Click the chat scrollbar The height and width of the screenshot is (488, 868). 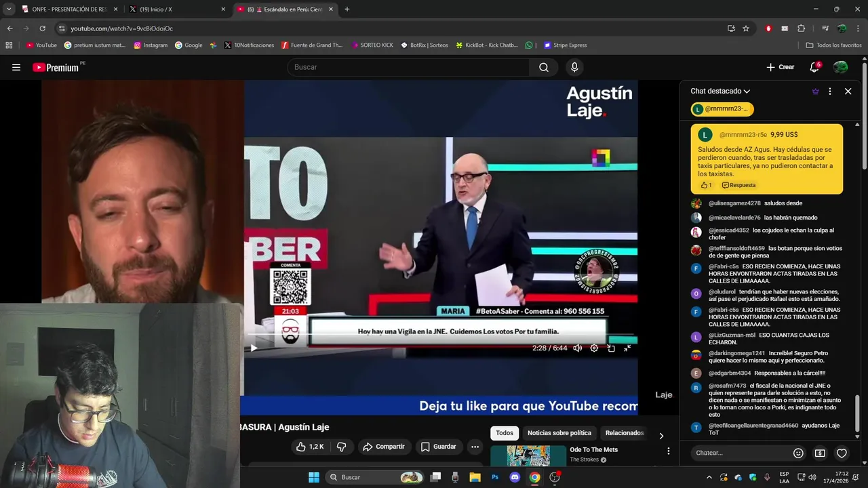[x=857, y=412]
